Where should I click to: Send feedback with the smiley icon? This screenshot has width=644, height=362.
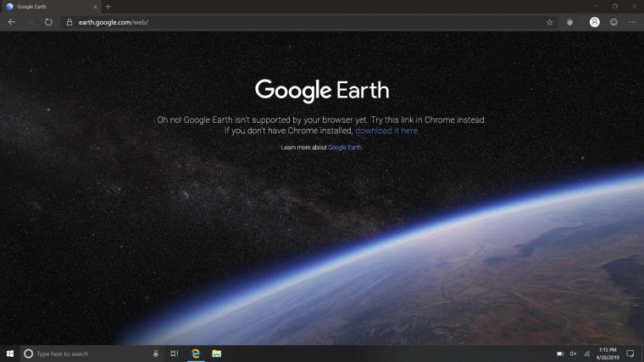tap(613, 22)
